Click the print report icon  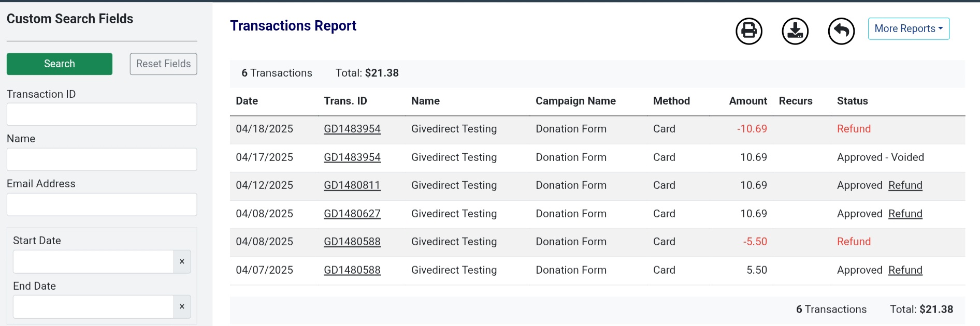749,31
